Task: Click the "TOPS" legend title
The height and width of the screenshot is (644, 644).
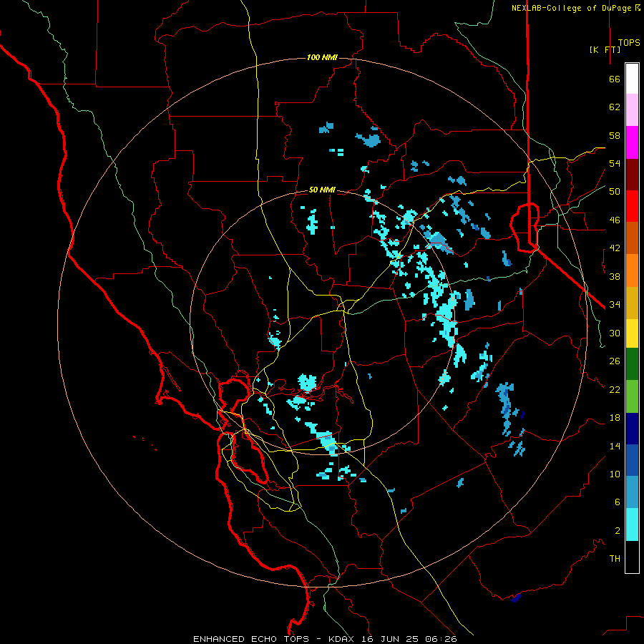Action: coord(629,43)
